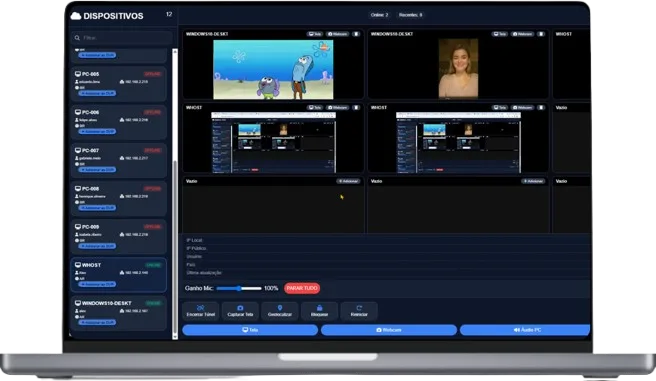Click the wide blue Tela bar
The image size is (656, 381).
250,330
